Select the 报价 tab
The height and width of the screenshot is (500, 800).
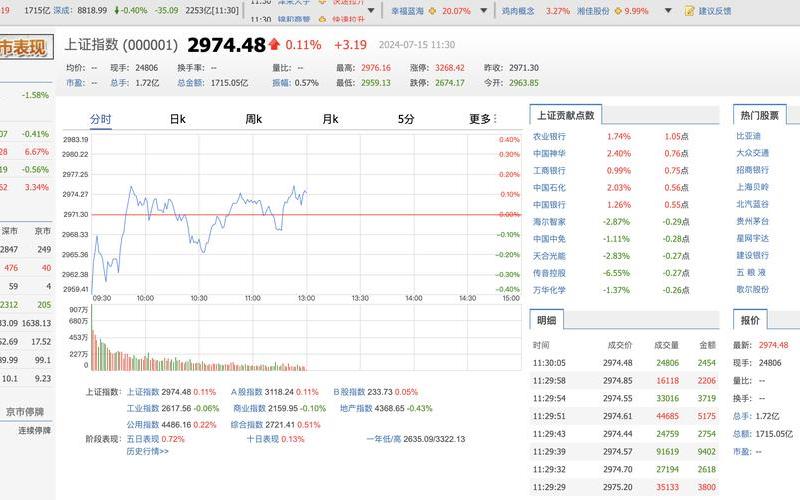[x=750, y=320]
